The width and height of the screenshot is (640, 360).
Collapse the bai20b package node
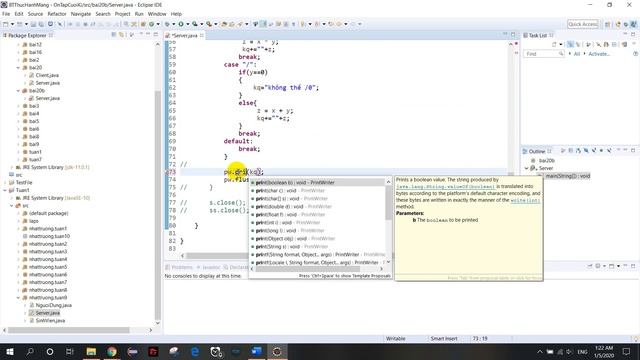pyautogui.click(x=18, y=91)
